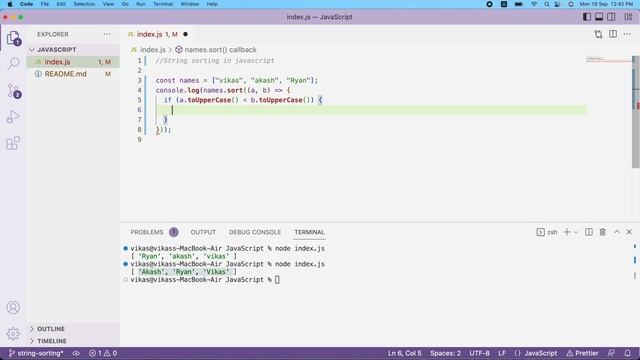Viewport: 640px width, 360px height.
Task: Open customize layout icon in title bar
Action: point(628,17)
